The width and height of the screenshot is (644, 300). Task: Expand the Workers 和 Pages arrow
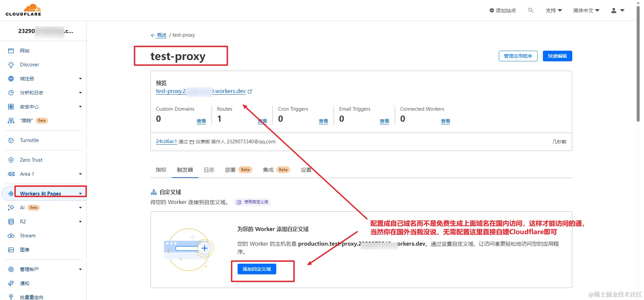[x=80, y=194]
